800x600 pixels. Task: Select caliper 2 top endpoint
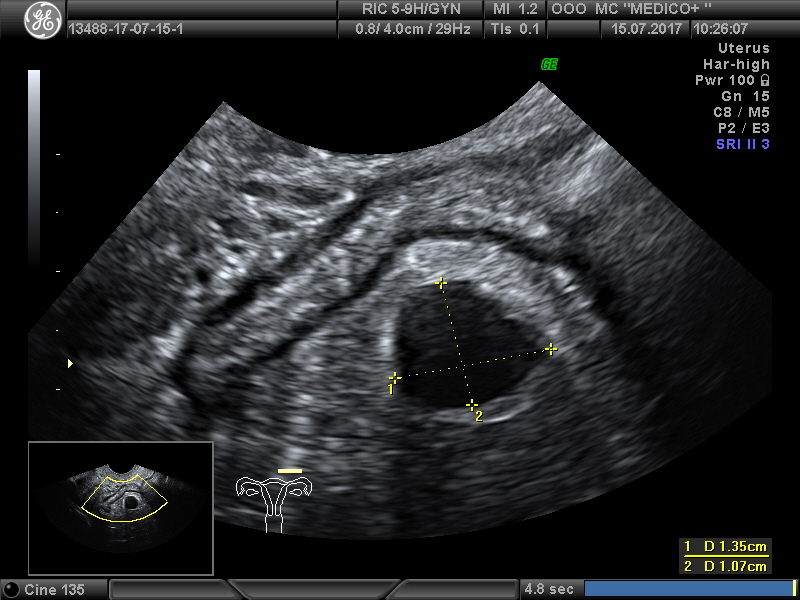pos(441,283)
